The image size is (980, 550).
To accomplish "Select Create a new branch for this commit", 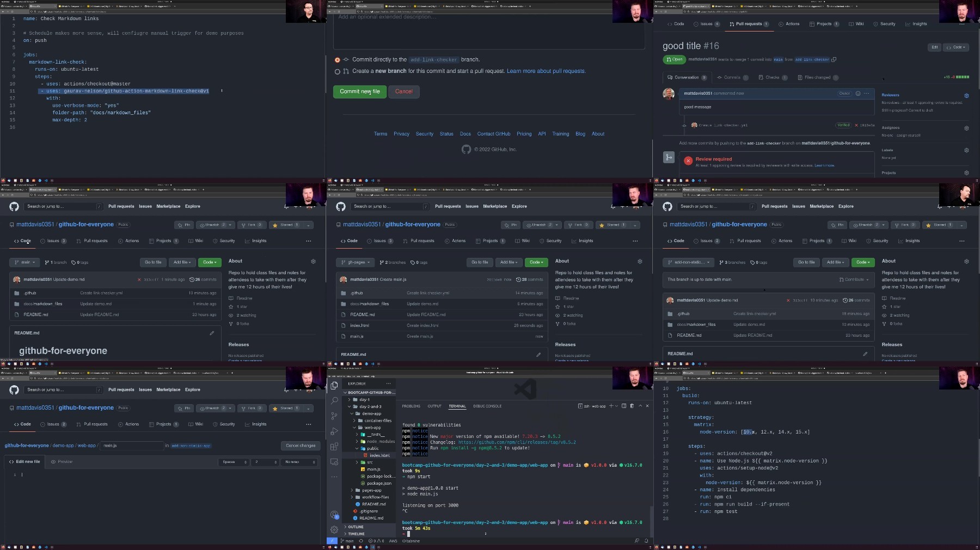I will coord(337,71).
